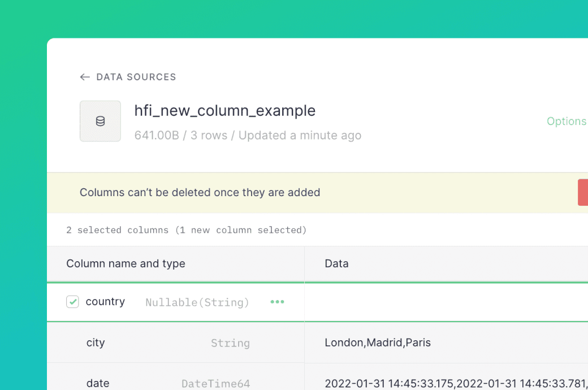Click the London,Madrid,Paris data cell
The height and width of the screenshot is (390, 588).
click(378, 343)
